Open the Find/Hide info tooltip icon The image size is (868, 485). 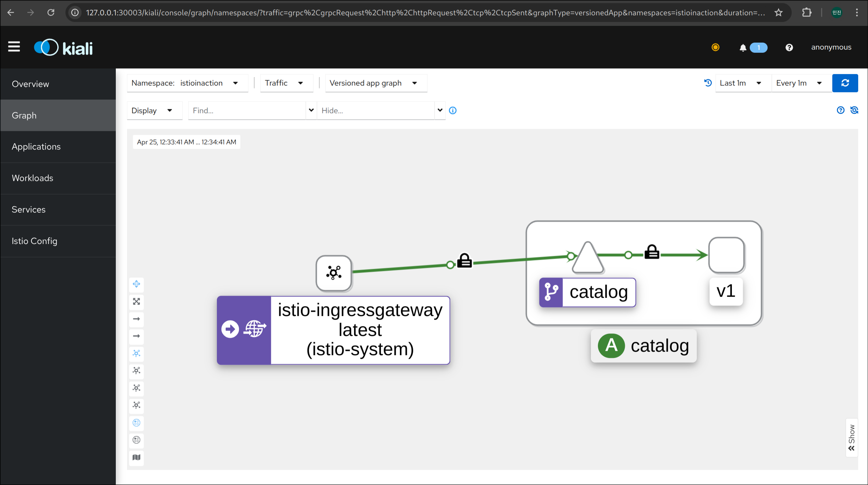click(x=453, y=110)
